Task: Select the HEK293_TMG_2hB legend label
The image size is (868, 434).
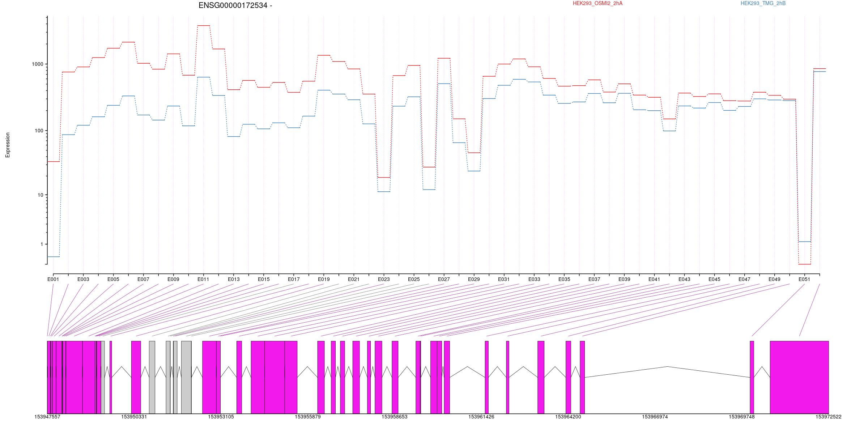Action: [x=763, y=4]
